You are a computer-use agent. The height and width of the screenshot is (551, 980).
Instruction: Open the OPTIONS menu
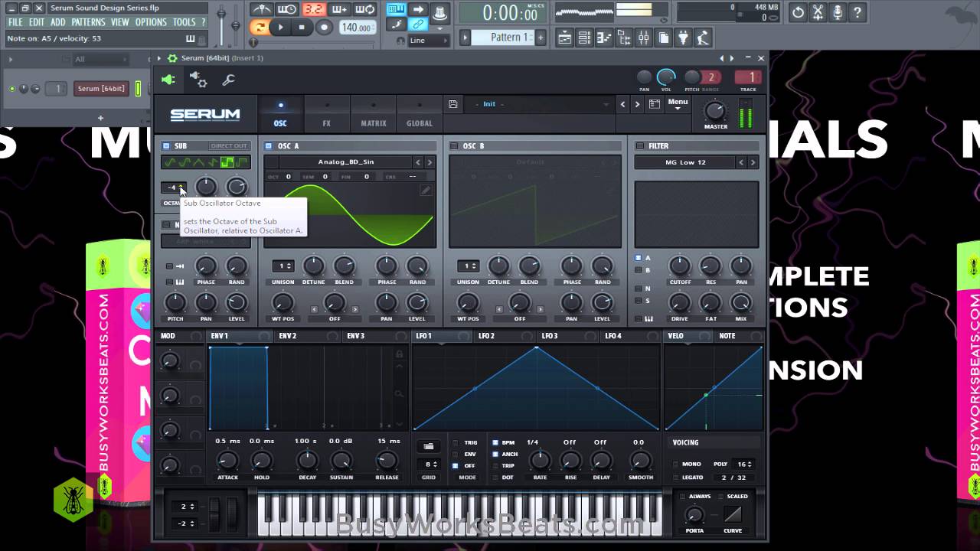151,22
